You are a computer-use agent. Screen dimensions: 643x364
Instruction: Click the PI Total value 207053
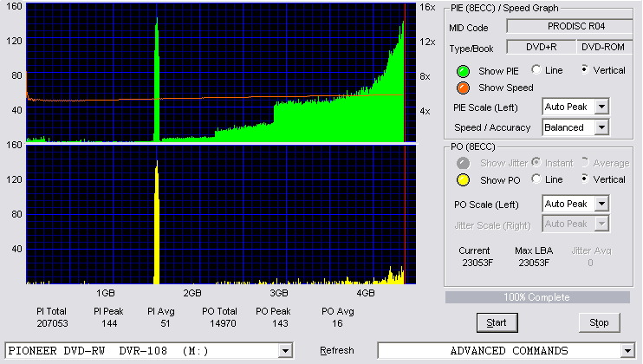point(52,324)
